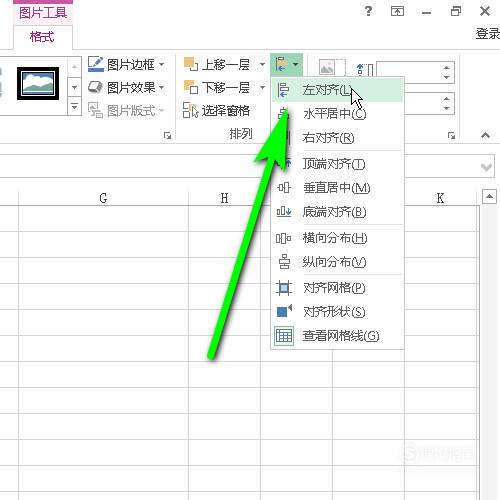Toggle Snap to Shape (对齐形状)
This screenshot has width=500, height=500.
coord(337,312)
